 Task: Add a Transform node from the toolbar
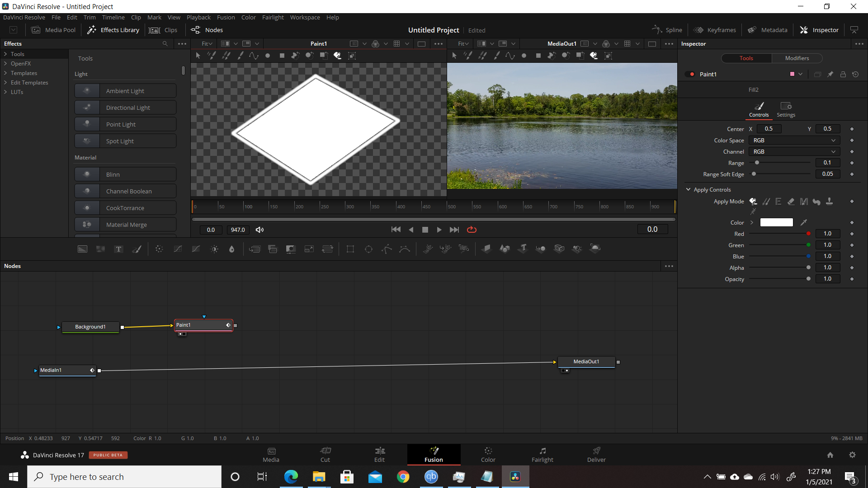327,249
